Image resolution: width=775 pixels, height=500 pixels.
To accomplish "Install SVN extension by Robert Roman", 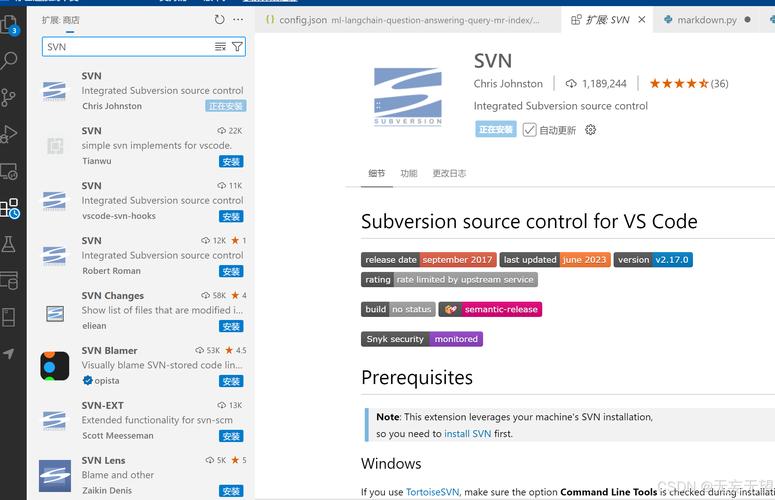I will tap(231, 271).
